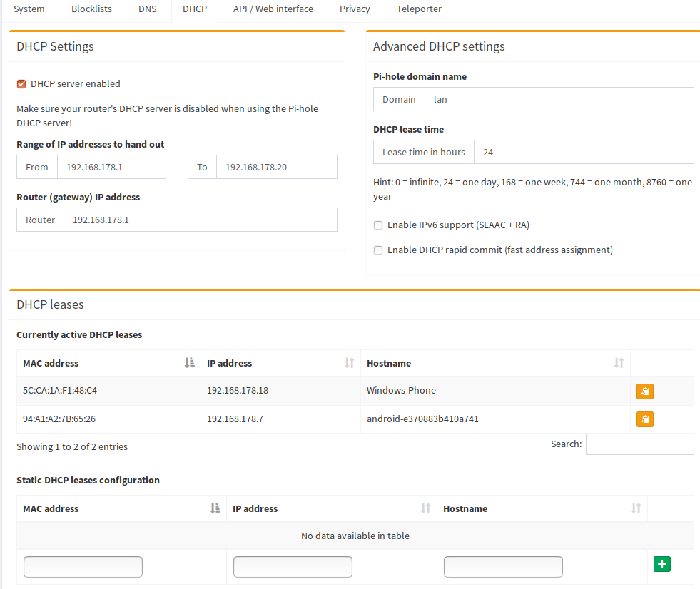Click the green plus add static lease button
The width and height of the screenshot is (700, 589).
click(x=661, y=564)
